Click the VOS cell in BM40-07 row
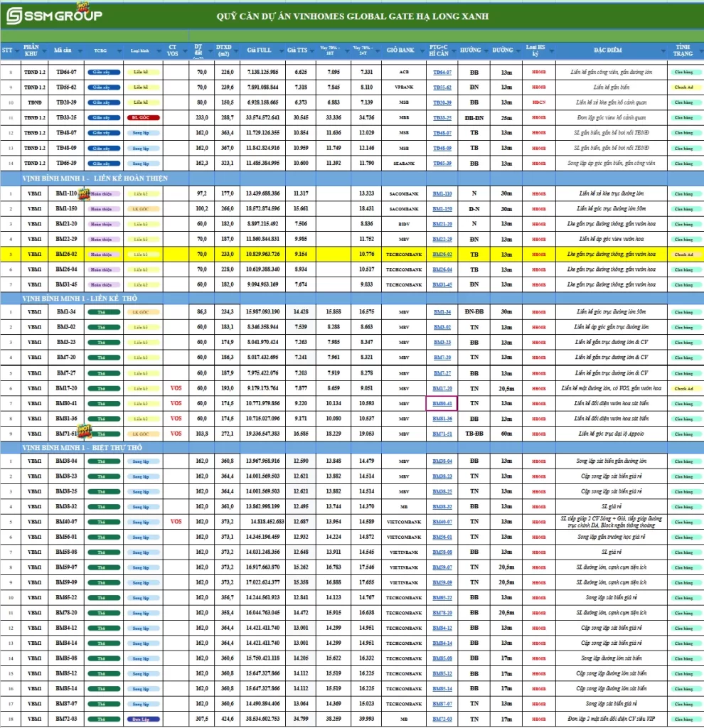This screenshot has width=704, height=728. click(176, 521)
